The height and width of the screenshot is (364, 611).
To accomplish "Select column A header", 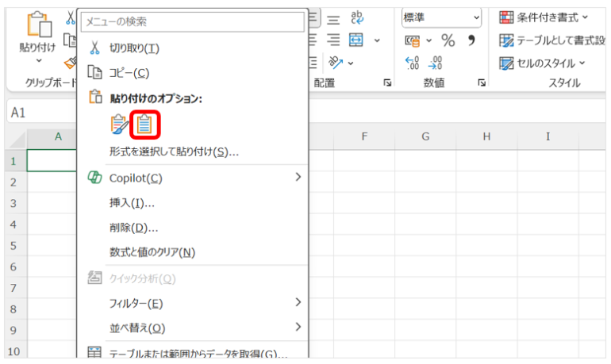I will [x=52, y=136].
